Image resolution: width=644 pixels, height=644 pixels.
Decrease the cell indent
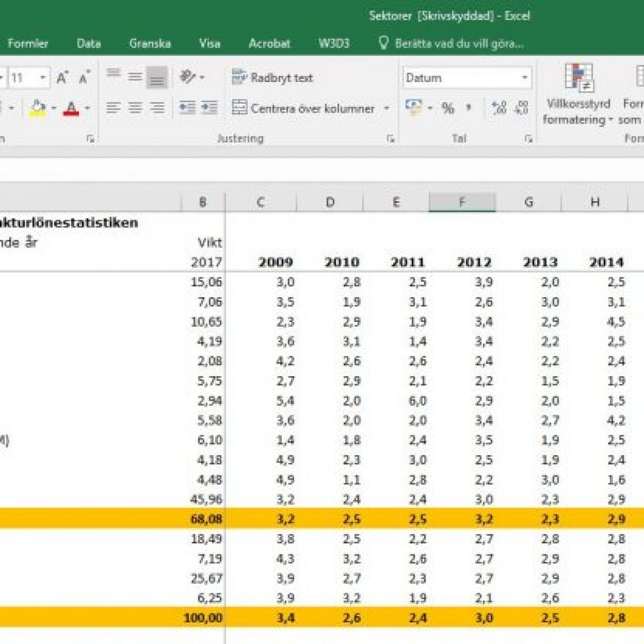click(188, 108)
